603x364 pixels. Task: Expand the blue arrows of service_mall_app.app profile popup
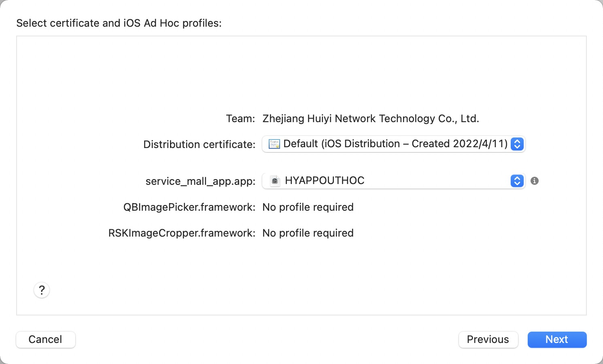point(517,181)
